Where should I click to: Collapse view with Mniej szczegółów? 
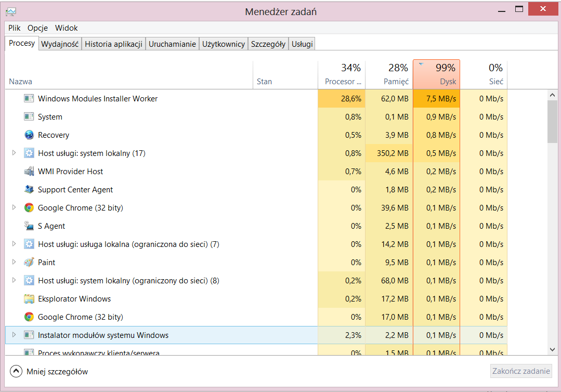[x=16, y=371]
